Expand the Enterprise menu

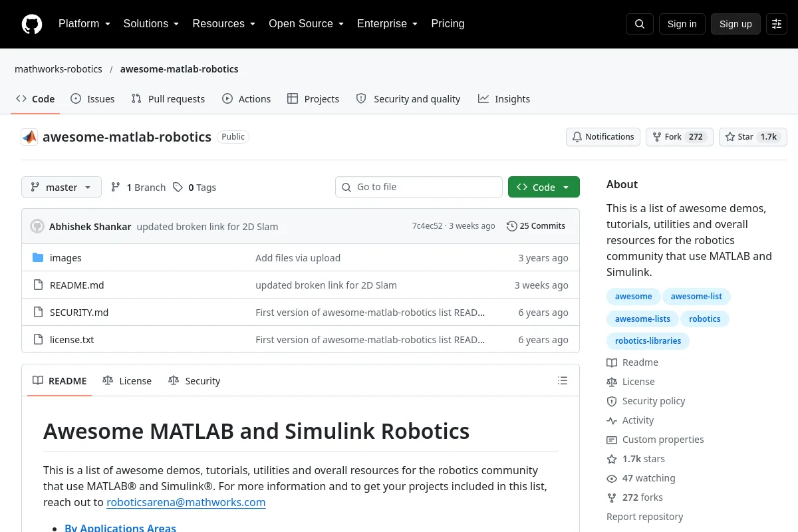pos(387,24)
